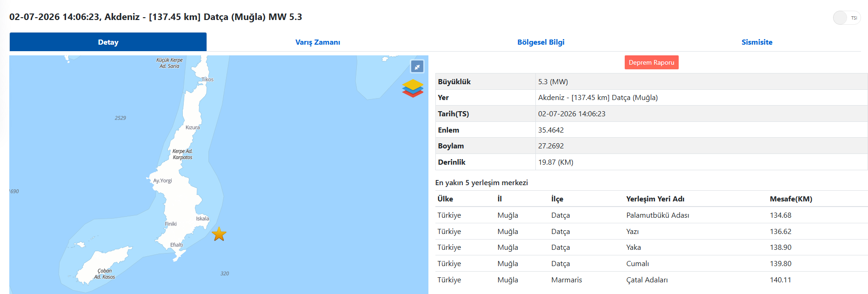Screen dimensions: 868x294
Task: Click the Büyüklük row label
Action: 454,81
